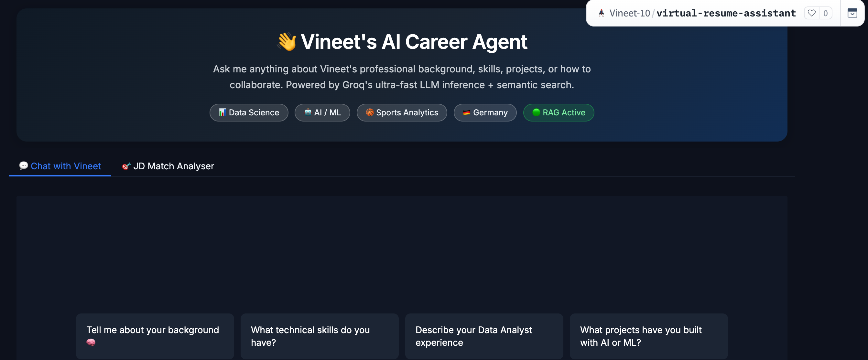The width and height of the screenshot is (868, 360).
Task: Toggle the green RAG Active status indicator
Action: [x=558, y=112]
